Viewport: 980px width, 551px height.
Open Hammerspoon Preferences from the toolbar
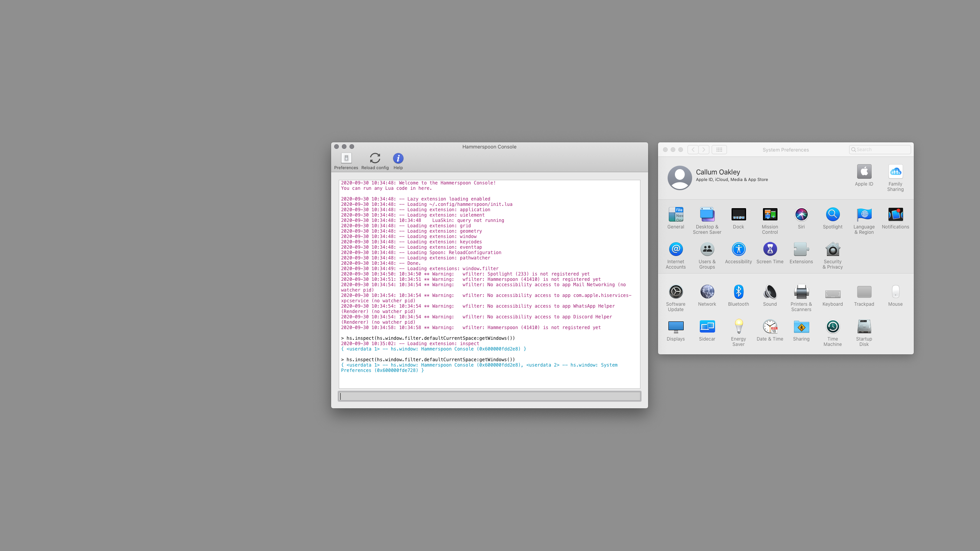(346, 161)
